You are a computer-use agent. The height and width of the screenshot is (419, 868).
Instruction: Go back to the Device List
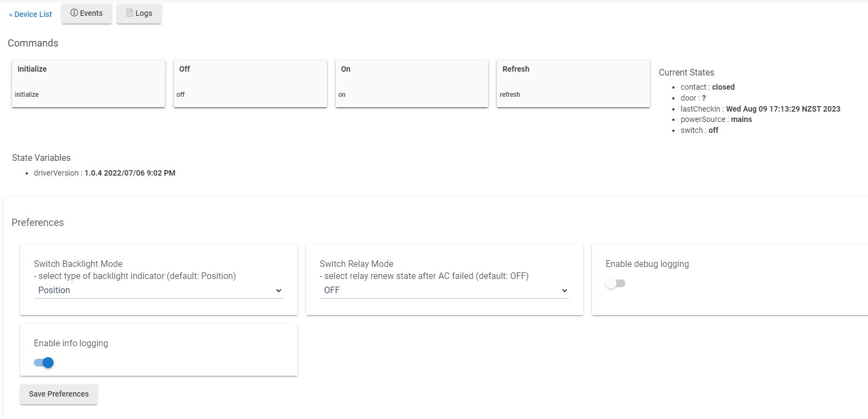(31, 14)
